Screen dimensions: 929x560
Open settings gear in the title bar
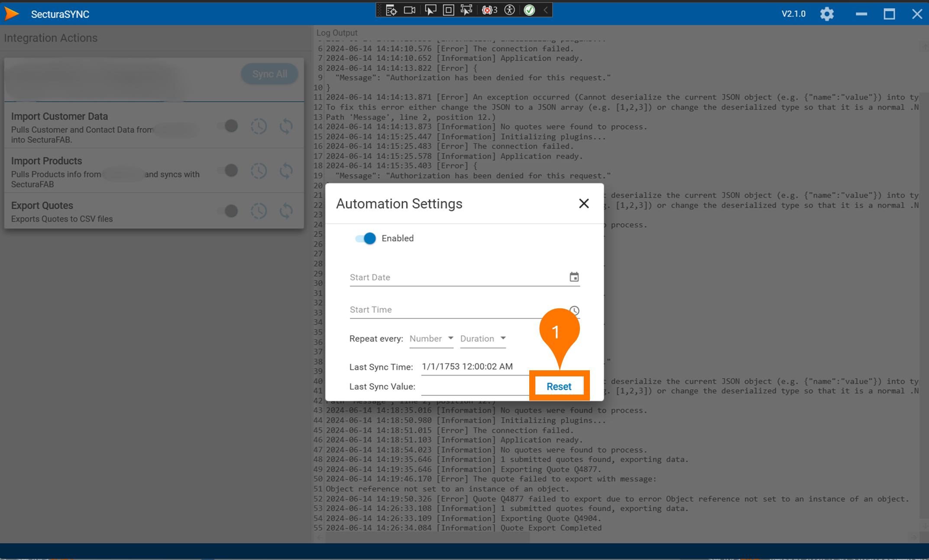pyautogui.click(x=826, y=14)
